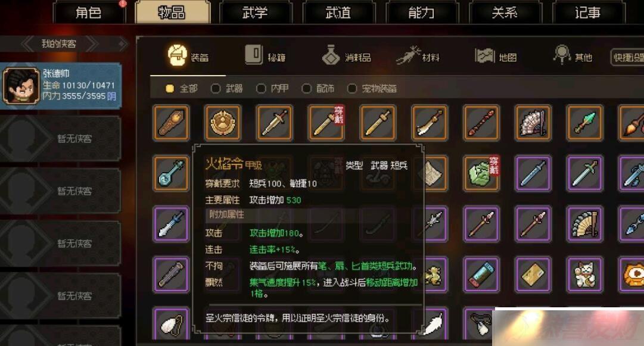This screenshot has width=644, height=346.
Task: Click the green jade equipped item
Action: 481,174
